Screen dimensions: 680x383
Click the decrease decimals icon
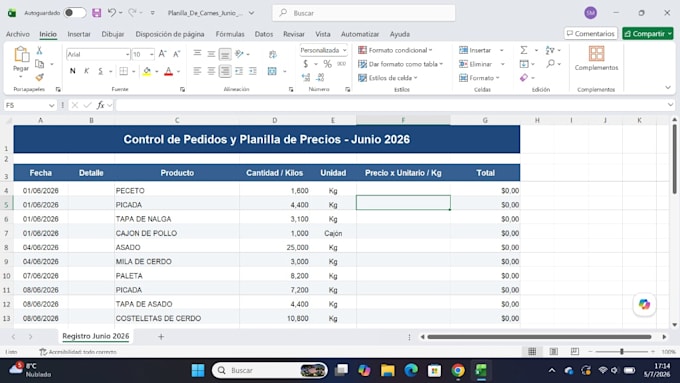pyautogui.click(x=320, y=77)
